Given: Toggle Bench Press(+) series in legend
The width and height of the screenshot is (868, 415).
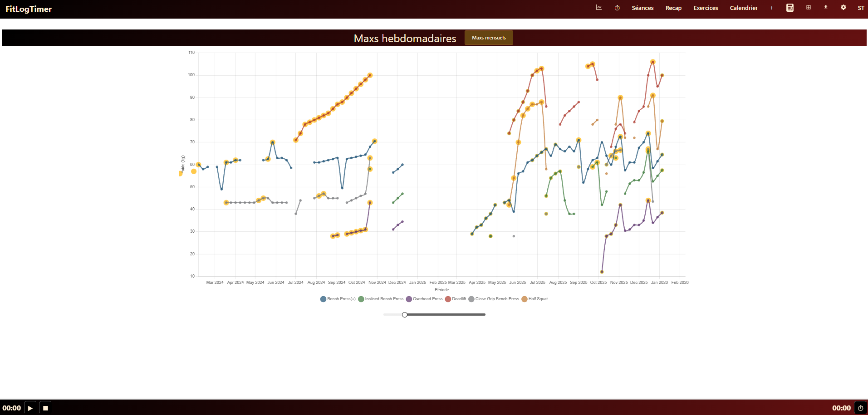Looking at the screenshot, I should click(338, 299).
